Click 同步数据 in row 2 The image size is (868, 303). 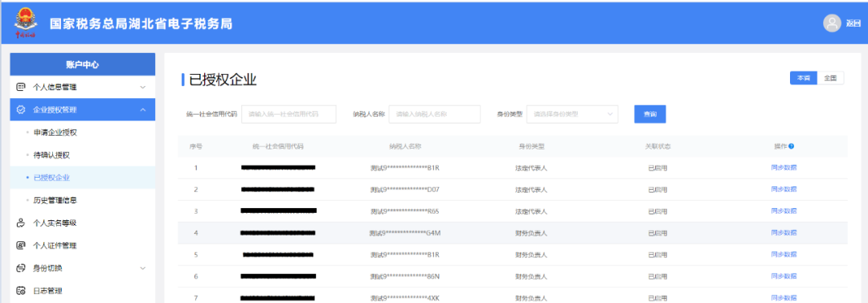(x=784, y=189)
